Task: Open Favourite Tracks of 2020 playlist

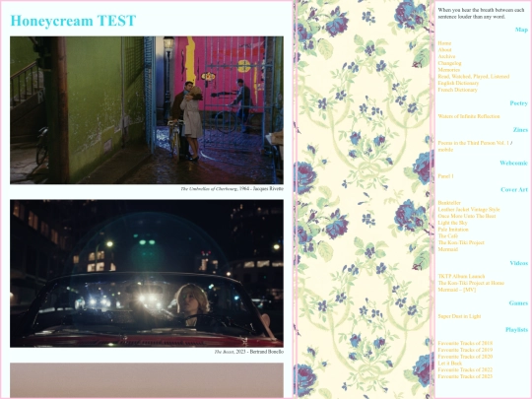Action: pyautogui.click(x=465, y=357)
